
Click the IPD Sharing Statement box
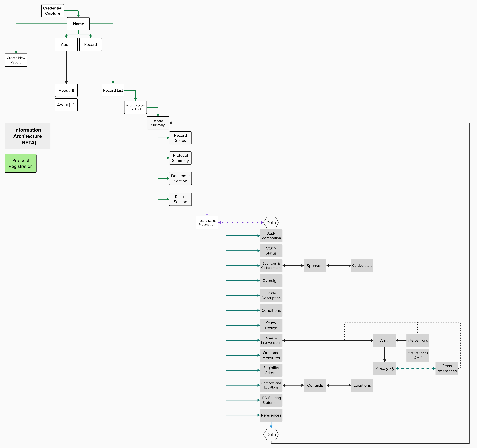(271, 400)
